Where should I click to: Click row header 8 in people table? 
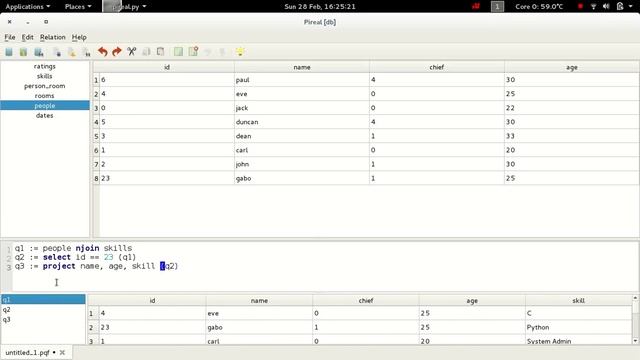point(96,178)
